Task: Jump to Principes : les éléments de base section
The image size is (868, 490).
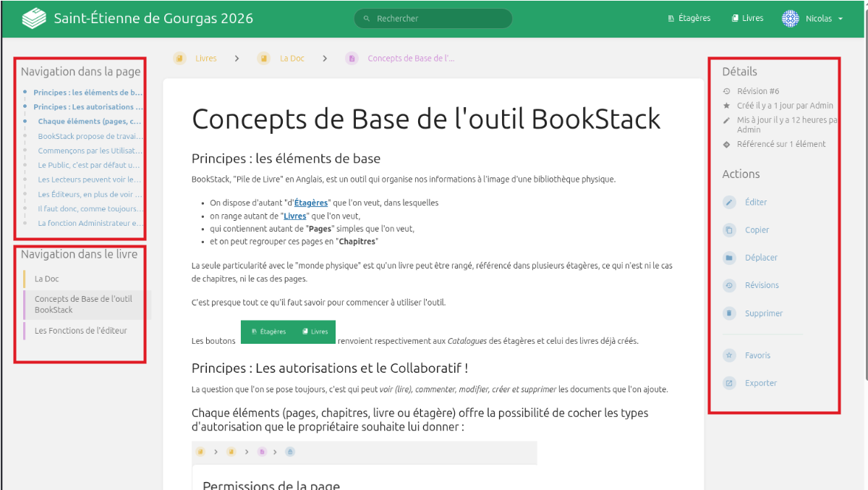Action: click(x=88, y=93)
